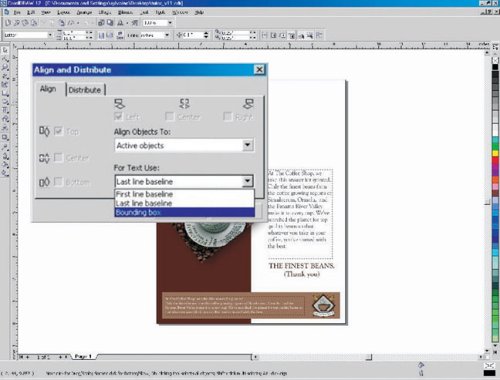
Task: Check the Left horizontal alignment checkbox
Action: (x=118, y=116)
